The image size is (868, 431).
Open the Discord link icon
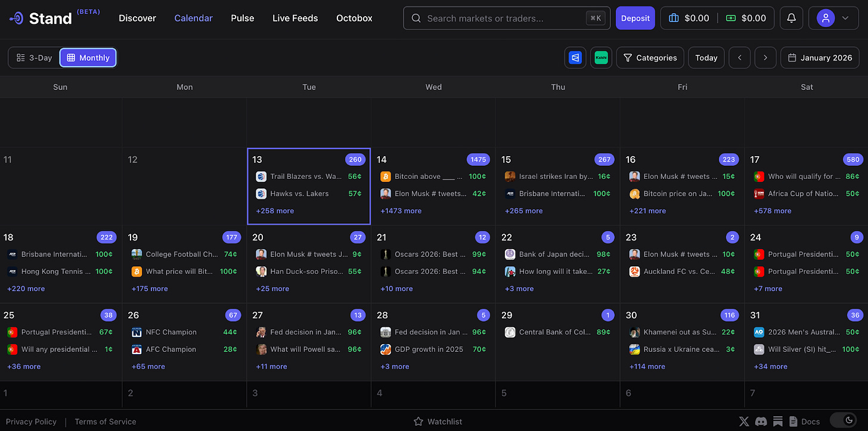pos(761,421)
